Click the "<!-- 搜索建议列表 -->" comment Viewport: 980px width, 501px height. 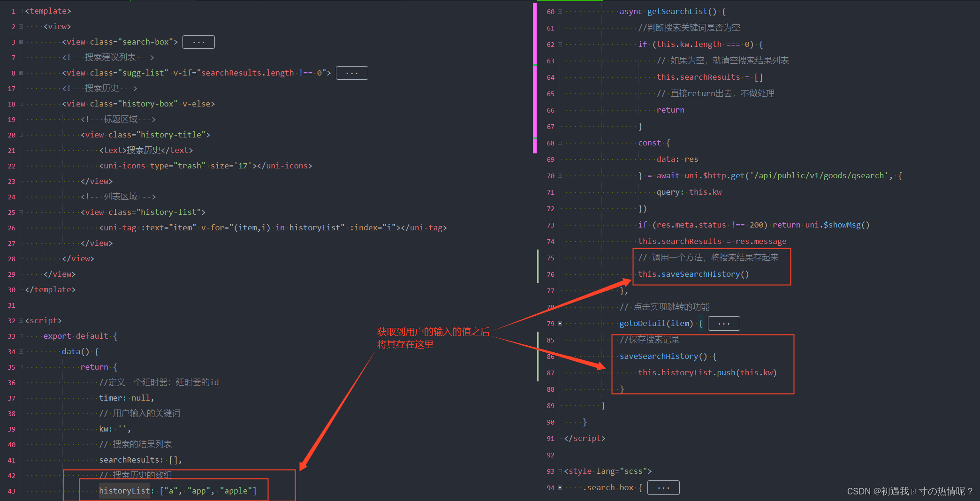(x=108, y=57)
